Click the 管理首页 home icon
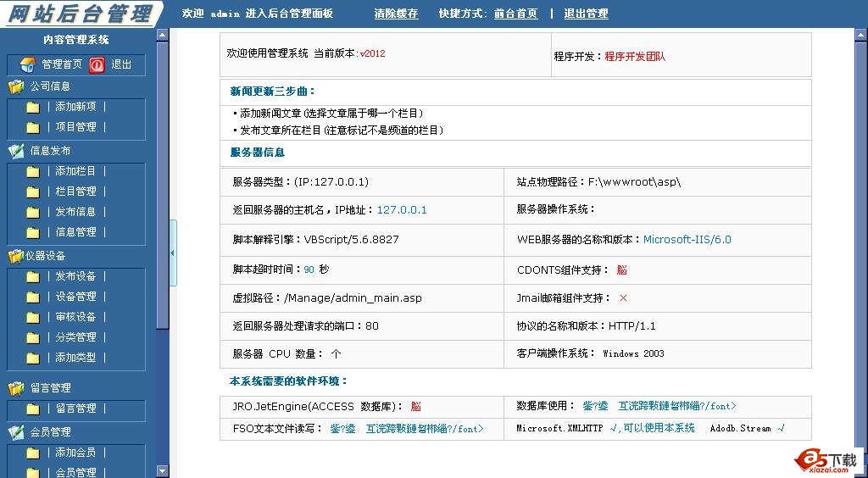 coord(28,64)
